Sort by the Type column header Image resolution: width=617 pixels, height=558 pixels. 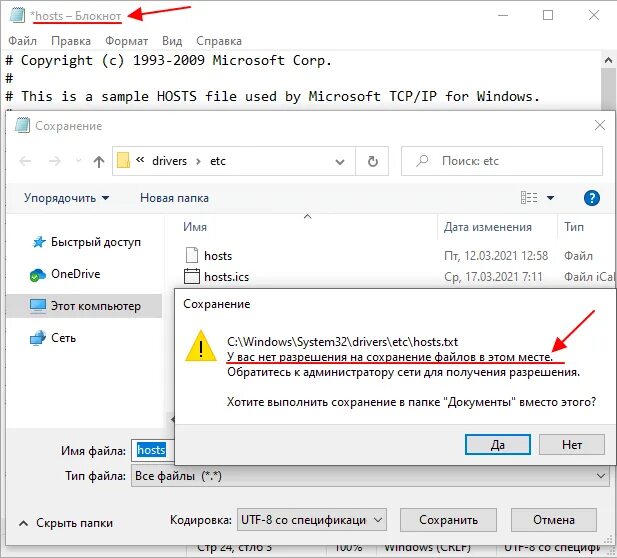574,227
